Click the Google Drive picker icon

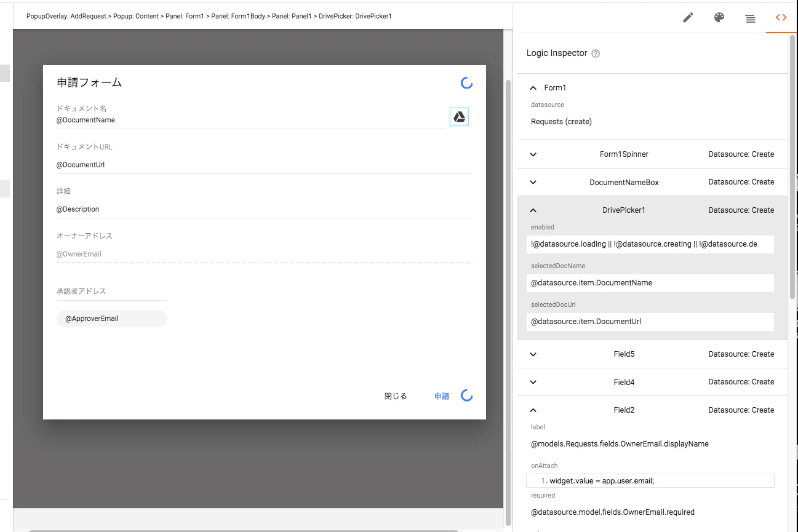click(x=459, y=117)
